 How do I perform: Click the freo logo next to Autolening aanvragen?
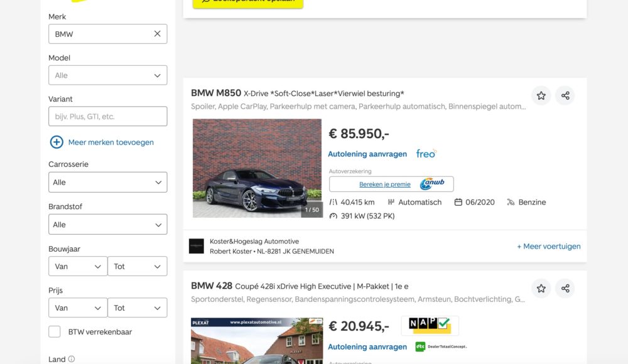pyautogui.click(x=426, y=153)
